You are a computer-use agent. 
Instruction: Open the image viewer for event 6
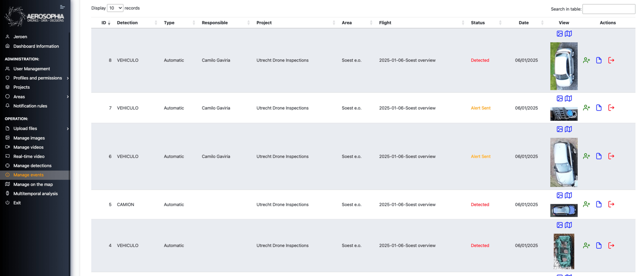(560, 129)
